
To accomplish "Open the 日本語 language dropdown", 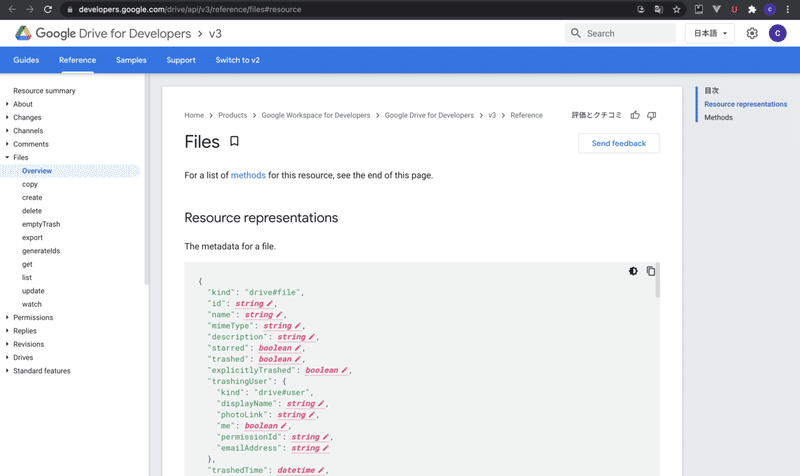I will point(710,33).
